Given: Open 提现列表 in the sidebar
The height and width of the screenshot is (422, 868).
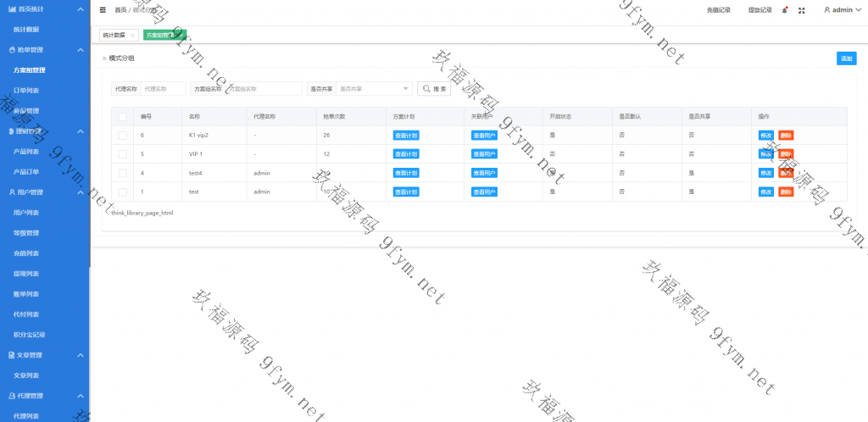Looking at the screenshot, I should 26,274.
